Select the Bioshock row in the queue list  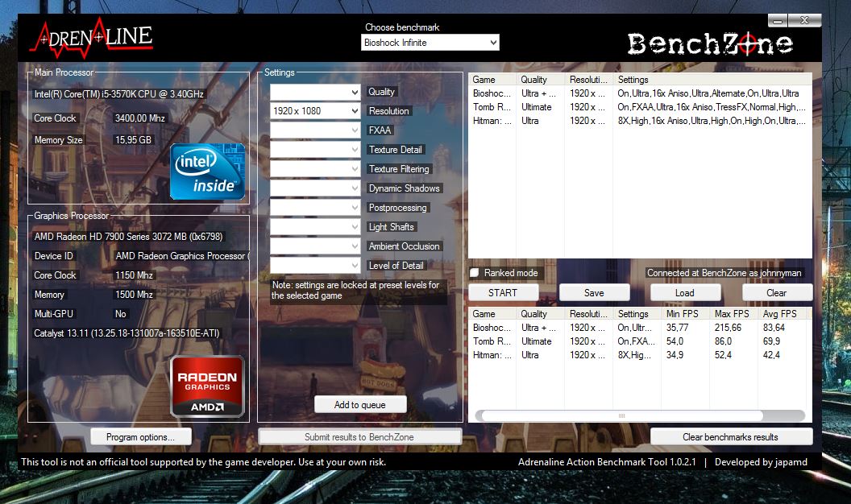639,93
